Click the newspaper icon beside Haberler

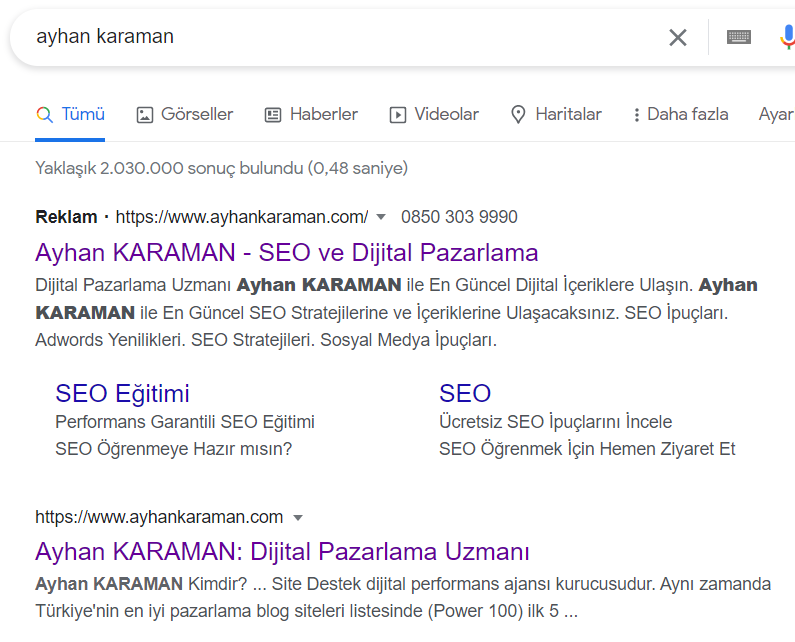pos(273,115)
